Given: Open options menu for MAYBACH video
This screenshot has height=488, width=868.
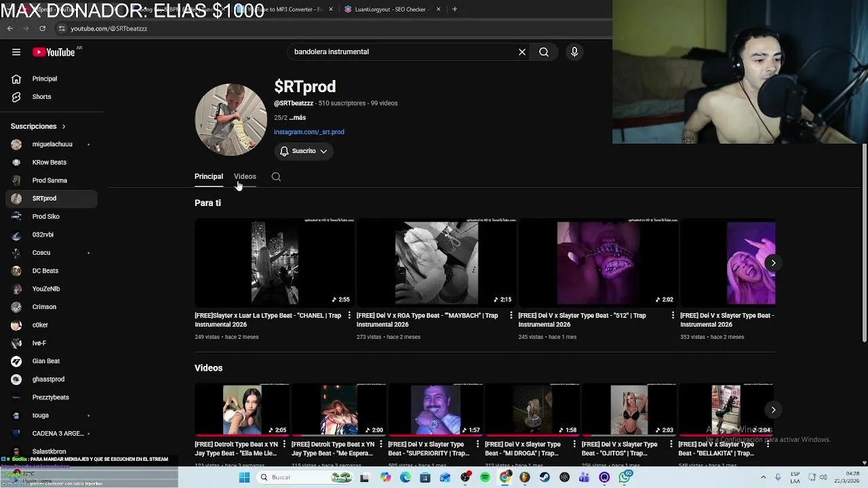Looking at the screenshot, I should [x=511, y=315].
